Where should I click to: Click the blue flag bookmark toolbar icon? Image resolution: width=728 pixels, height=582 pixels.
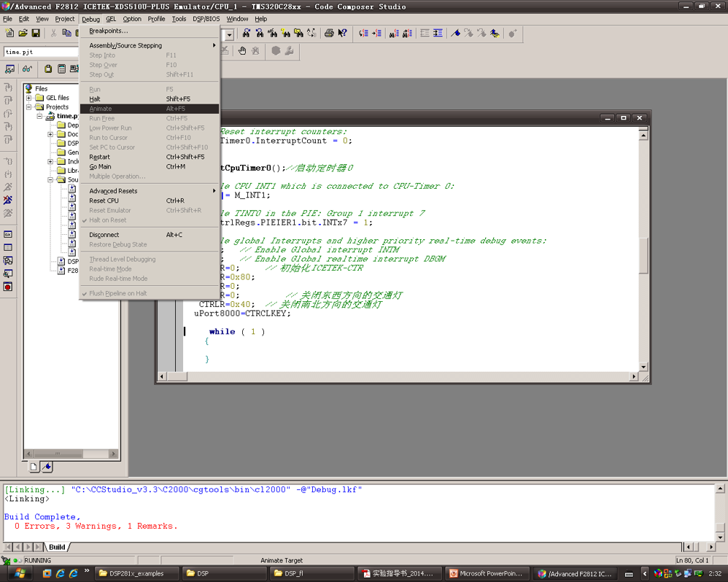click(456, 33)
